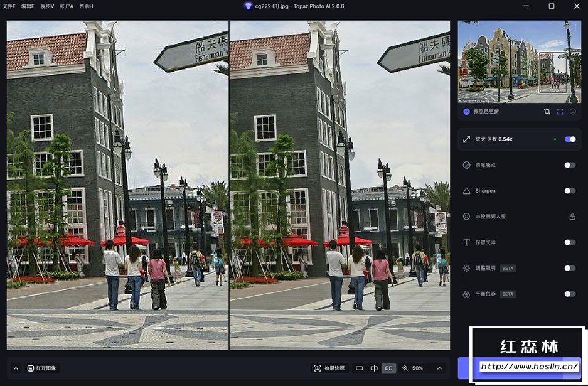
Task: Click the 放大 倍数 3.54x label
Action: 494,139
